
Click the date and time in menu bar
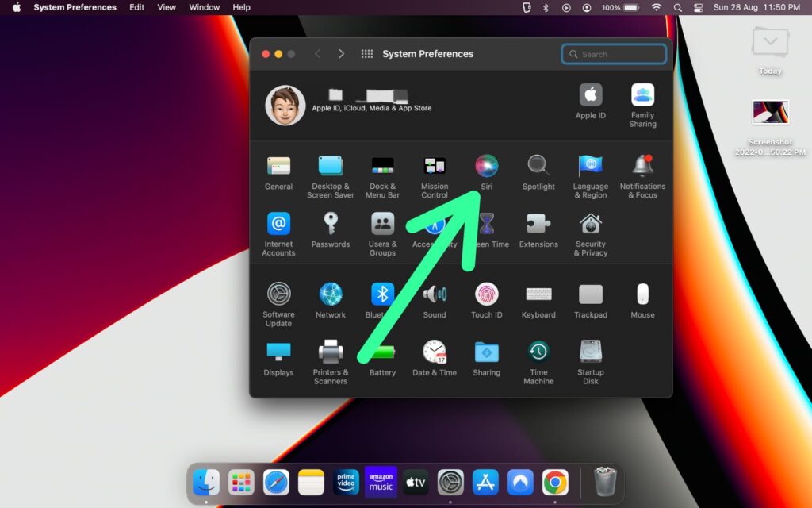pos(756,7)
